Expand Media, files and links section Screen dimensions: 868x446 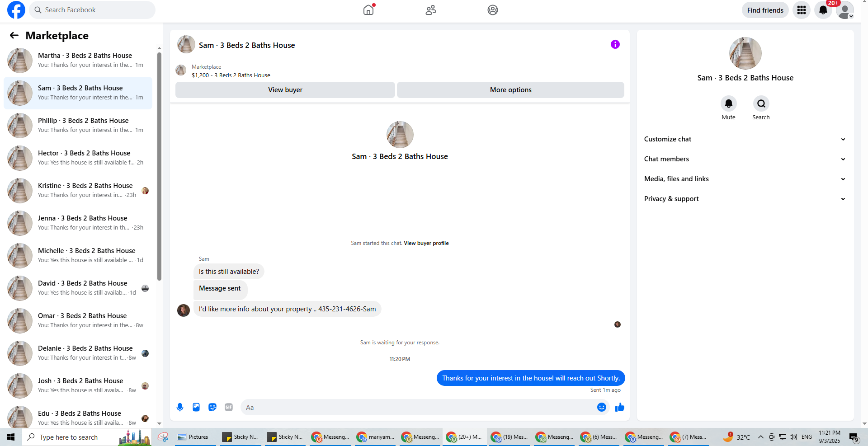(745, 179)
